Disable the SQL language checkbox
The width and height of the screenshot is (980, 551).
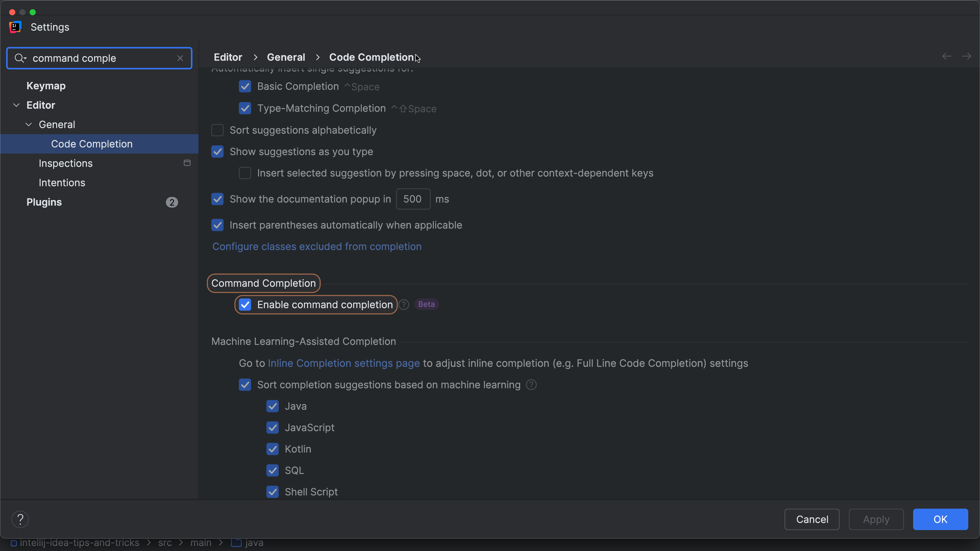[x=272, y=470]
